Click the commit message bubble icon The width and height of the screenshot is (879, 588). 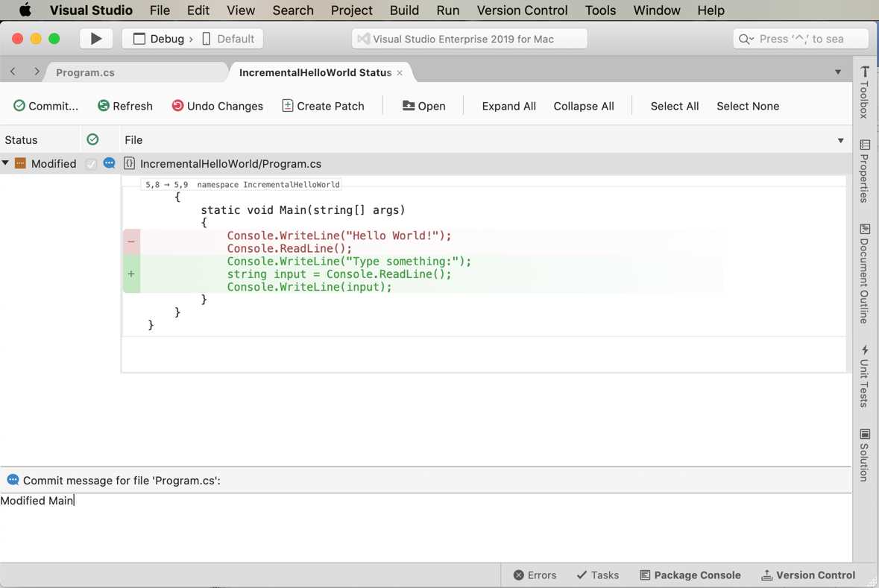point(13,480)
